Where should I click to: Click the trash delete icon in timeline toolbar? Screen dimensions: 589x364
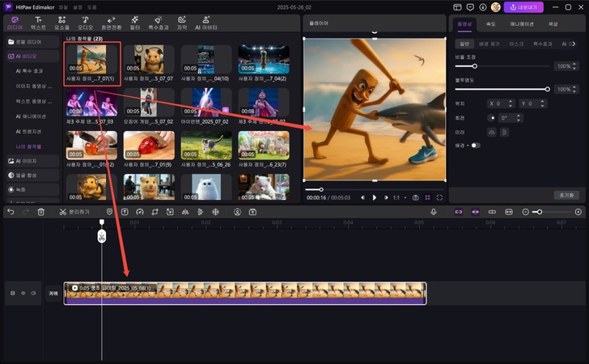41,212
